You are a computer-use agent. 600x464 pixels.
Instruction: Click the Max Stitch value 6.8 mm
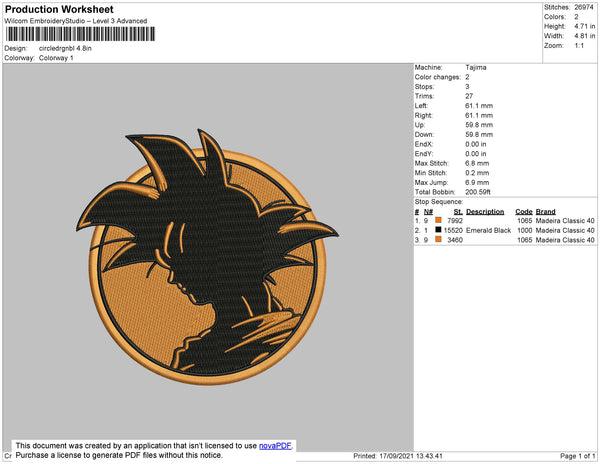click(477, 163)
